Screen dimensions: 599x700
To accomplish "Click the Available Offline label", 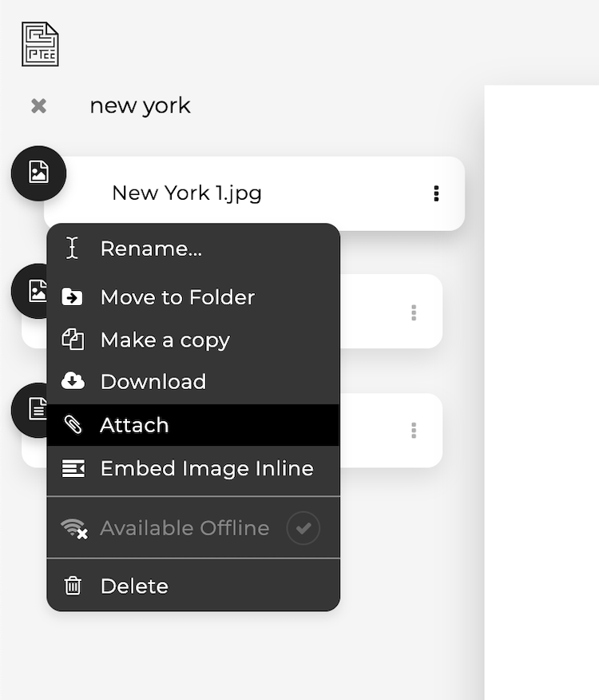I will point(184,528).
